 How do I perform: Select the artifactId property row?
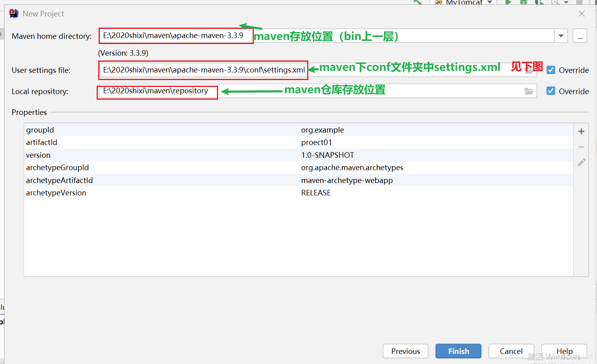click(x=298, y=142)
